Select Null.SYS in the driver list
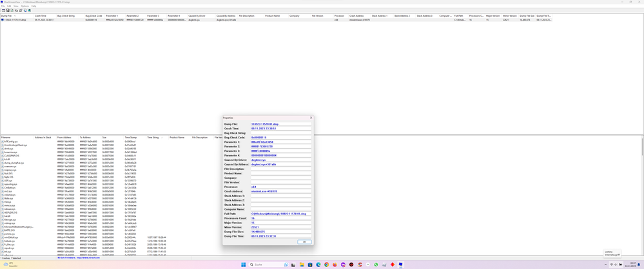The width and height of the screenshot is (644, 269). pyautogui.click(x=8, y=174)
